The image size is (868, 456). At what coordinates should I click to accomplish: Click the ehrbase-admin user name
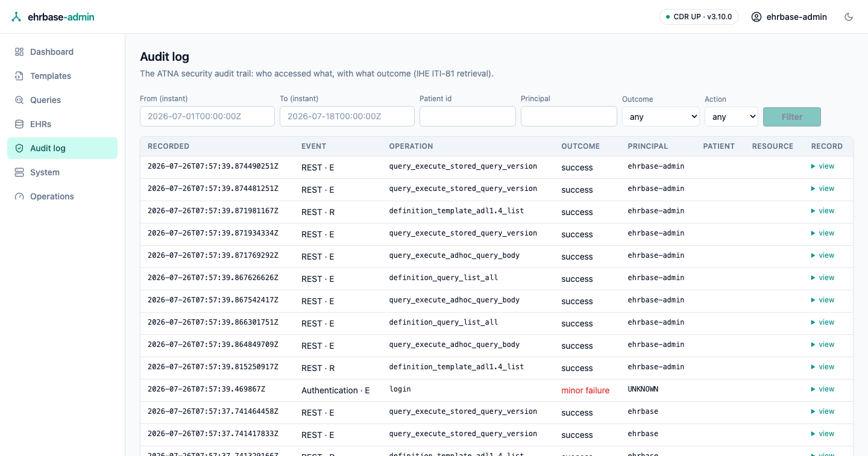point(797,17)
